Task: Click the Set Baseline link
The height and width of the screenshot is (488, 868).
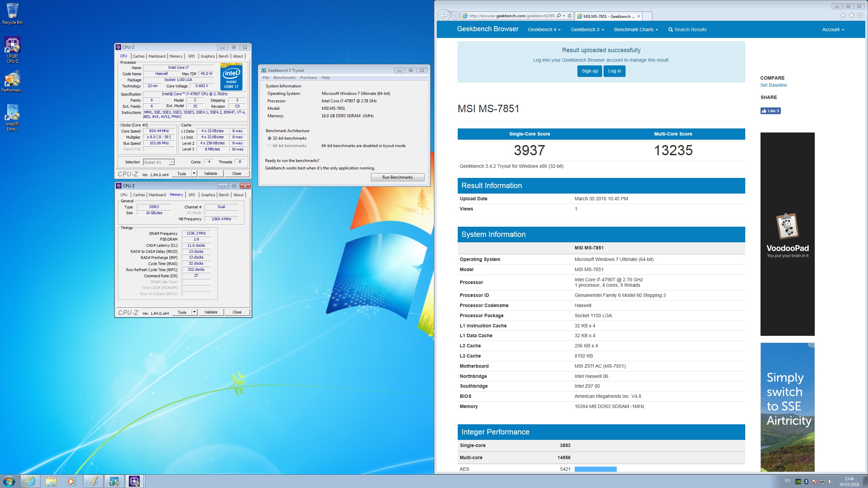Action: [773, 85]
